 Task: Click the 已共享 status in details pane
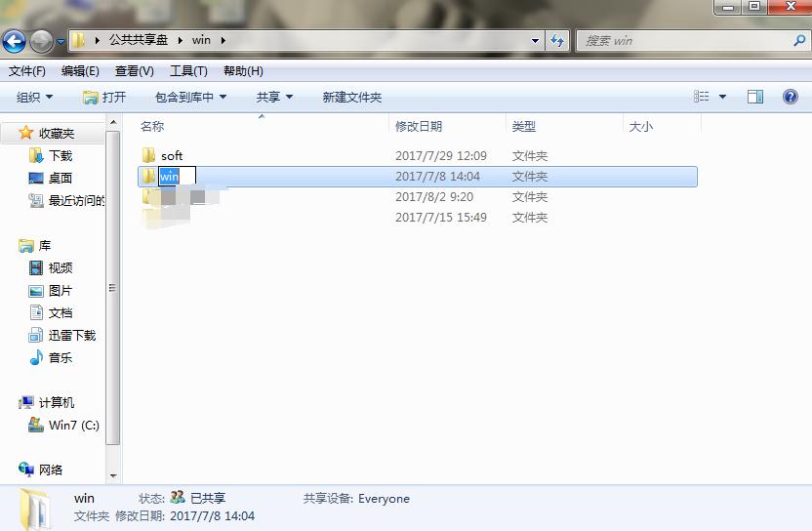point(208,499)
